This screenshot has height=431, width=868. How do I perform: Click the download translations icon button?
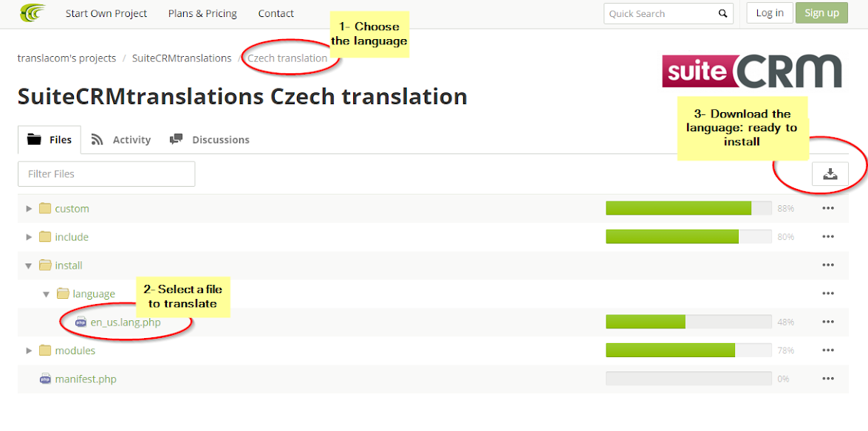[x=830, y=174]
